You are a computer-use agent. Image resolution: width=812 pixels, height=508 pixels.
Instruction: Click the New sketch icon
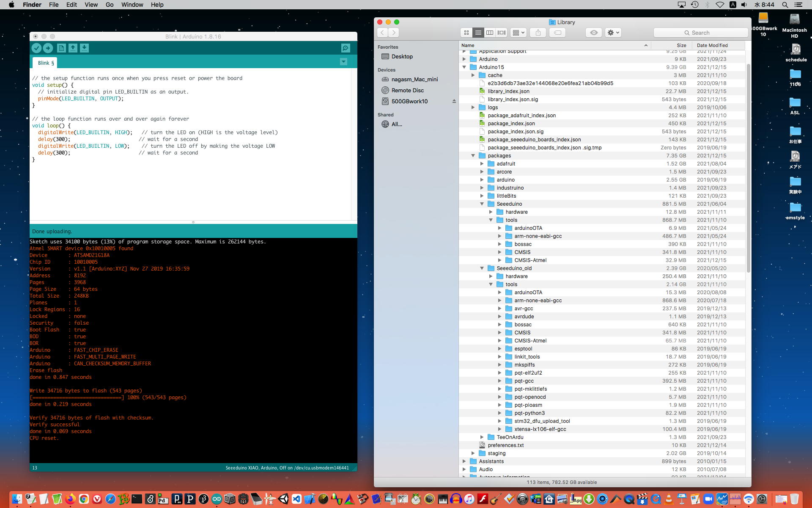tap(61, 48)
